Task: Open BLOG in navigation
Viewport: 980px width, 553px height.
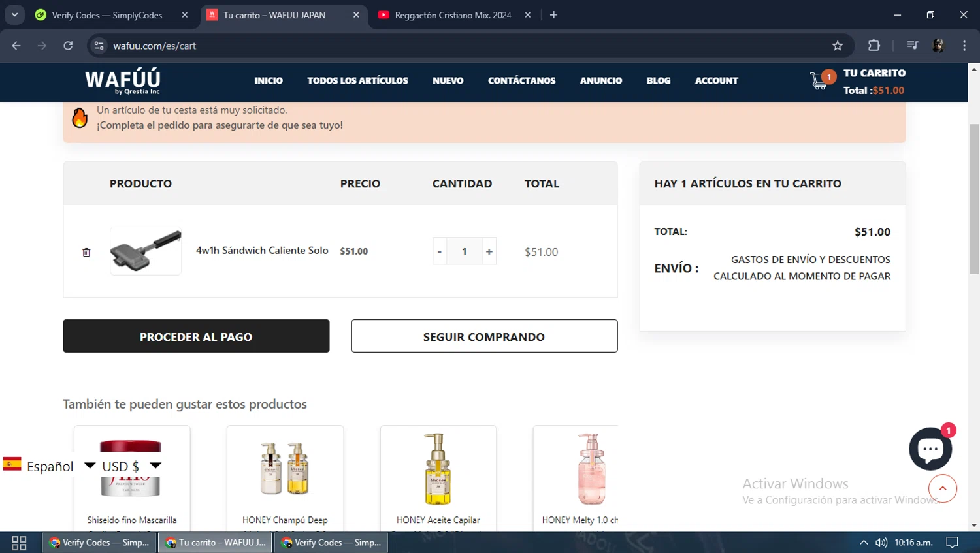Action: coord(659,81)
